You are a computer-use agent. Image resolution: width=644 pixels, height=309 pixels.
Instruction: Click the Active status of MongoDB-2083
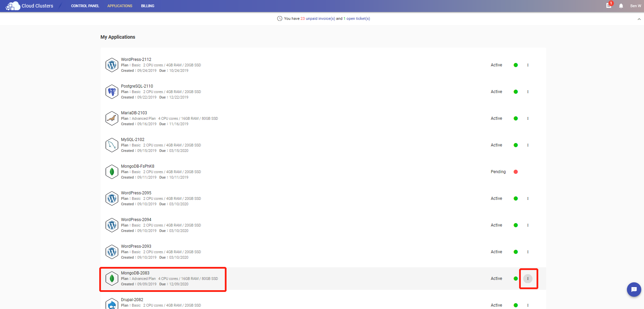pyautogui.click(x=496, y=279)
